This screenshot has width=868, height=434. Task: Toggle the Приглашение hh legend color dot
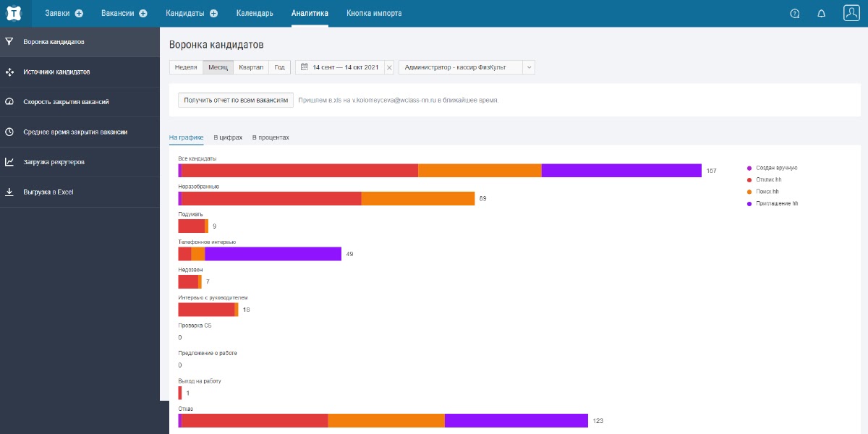pyautogui.click(x=749, y=204)
